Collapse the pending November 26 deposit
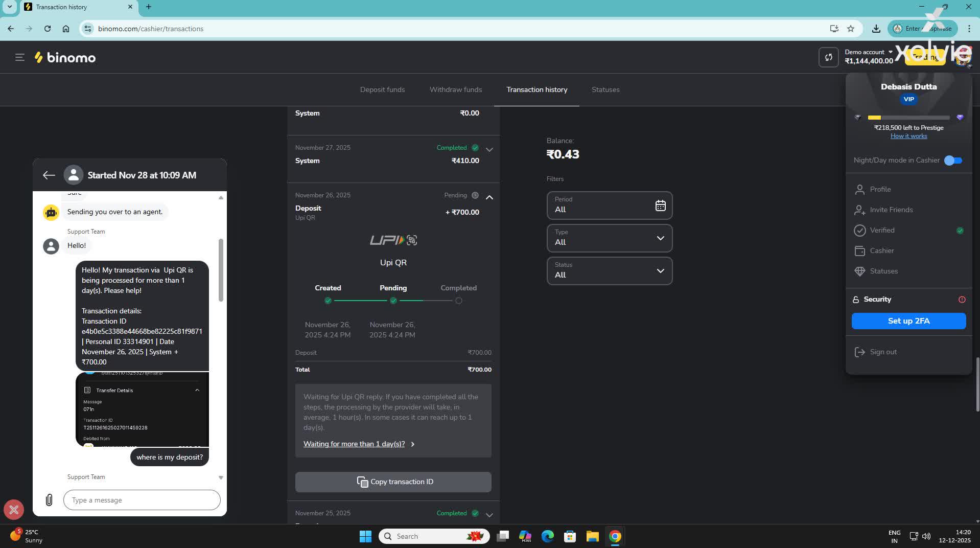The width and height of the screenshot is (980, 548). (489, 197)
